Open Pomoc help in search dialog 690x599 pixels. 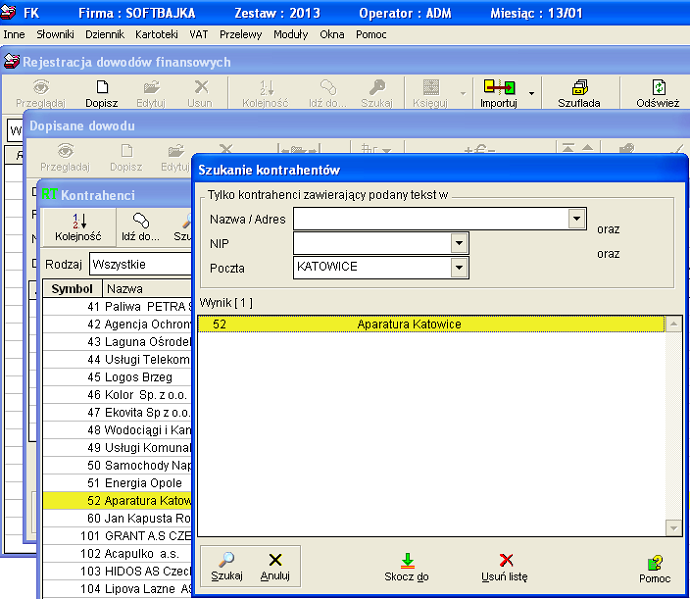point(655,569)
